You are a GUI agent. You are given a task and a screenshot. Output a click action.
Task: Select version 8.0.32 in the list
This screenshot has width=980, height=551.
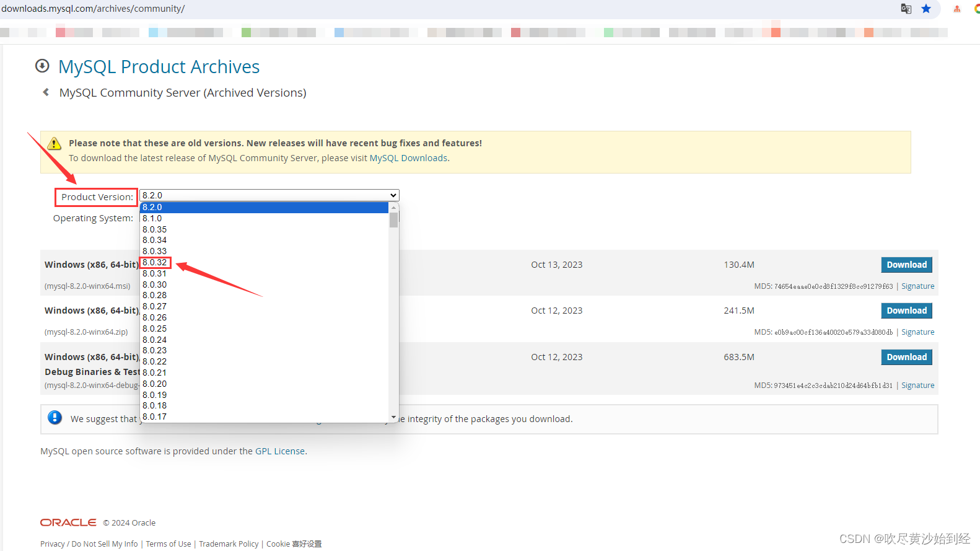[264, 262]
